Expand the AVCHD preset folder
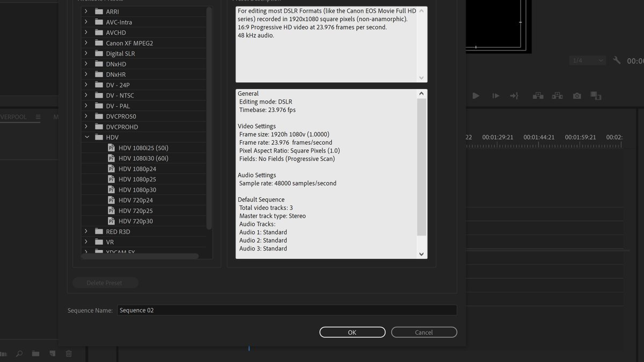 pos(86,32)
